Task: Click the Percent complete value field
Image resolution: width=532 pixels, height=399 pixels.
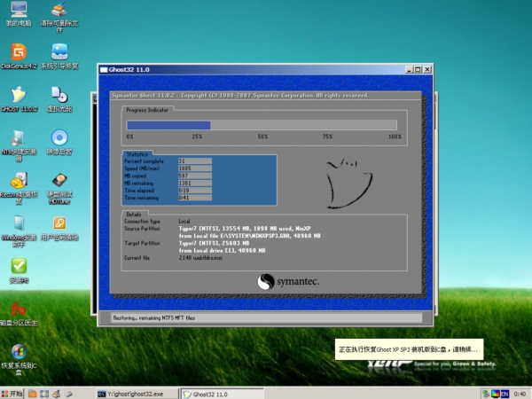Action: click(x=195, y=161)
